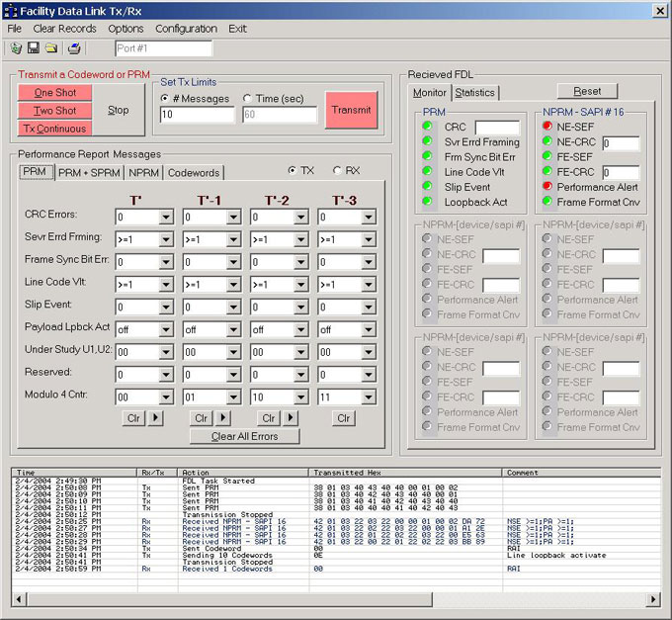
Task: Expand Frame Sync Bit Err dropdown for T'-2
Action: pos(300,262)
